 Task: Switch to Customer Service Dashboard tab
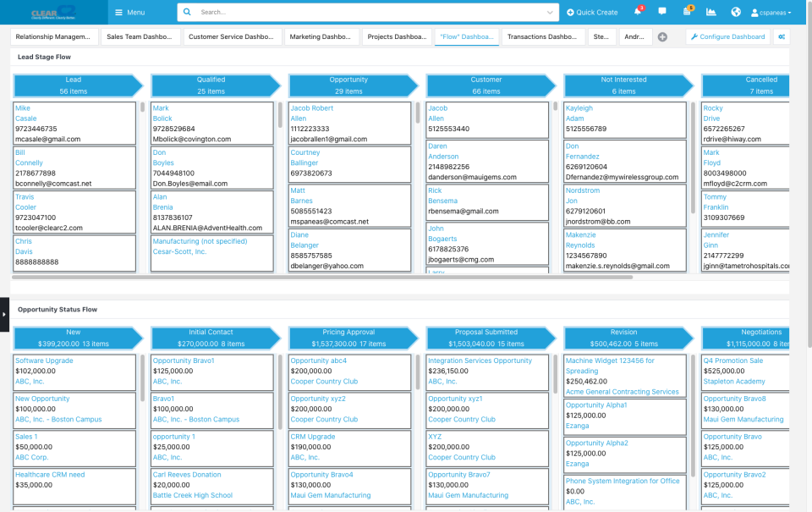pos(232,36)
